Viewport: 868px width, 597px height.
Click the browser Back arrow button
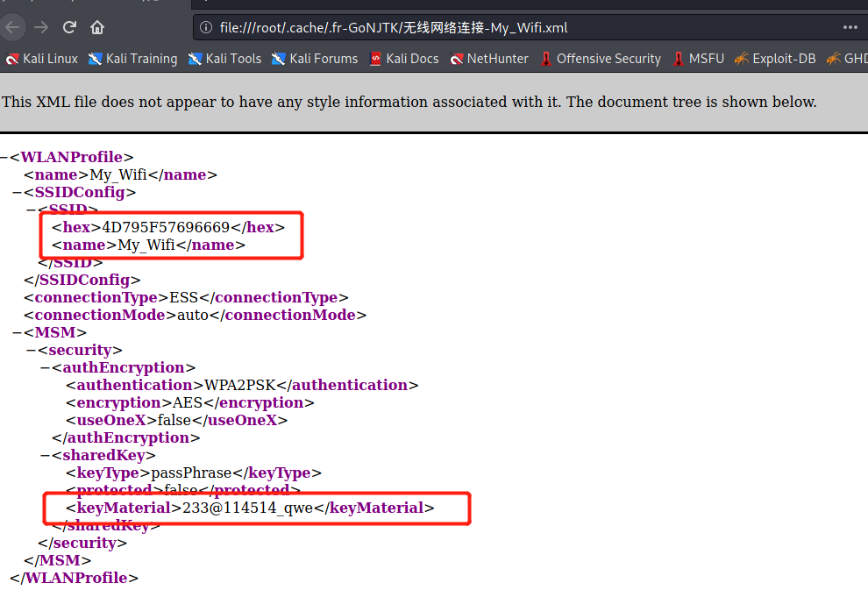12,27
